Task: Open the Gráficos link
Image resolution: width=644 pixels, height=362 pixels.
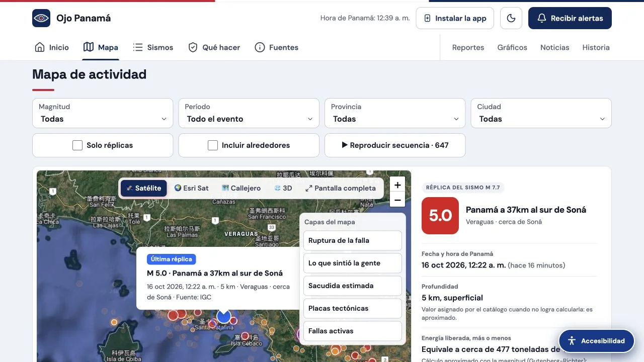Action: (512, 47)
